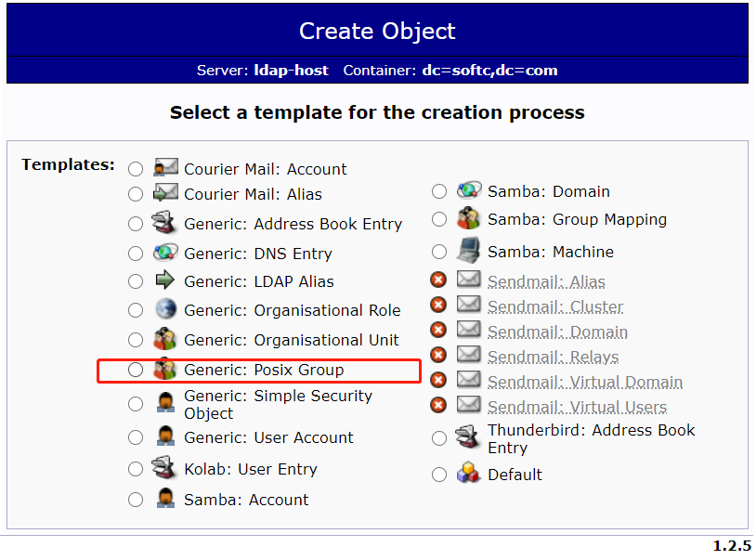The width and height of the screenshot is (756, 560).
Task: Click the Samba: Machine label text
Action: [x=551, y=252]
